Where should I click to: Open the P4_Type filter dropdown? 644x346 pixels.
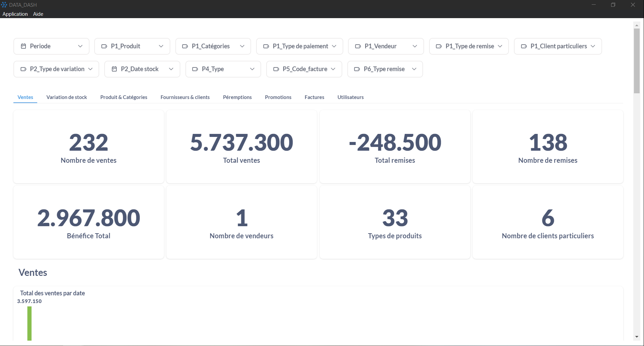pos(252,69)
